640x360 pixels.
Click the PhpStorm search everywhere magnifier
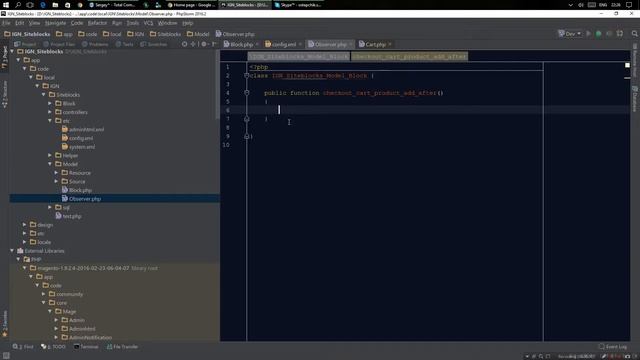click(634, 34)
